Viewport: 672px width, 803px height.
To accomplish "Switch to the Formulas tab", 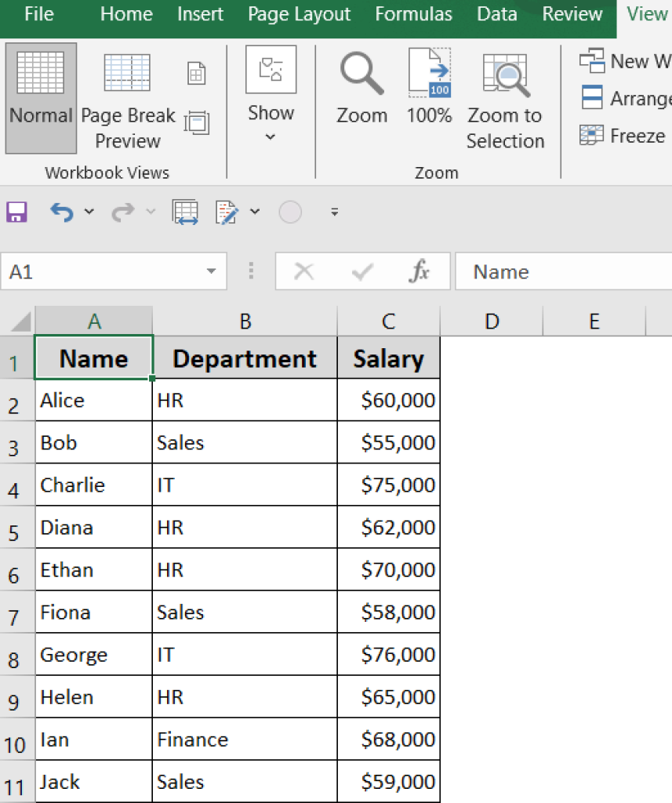I will 413,13.
